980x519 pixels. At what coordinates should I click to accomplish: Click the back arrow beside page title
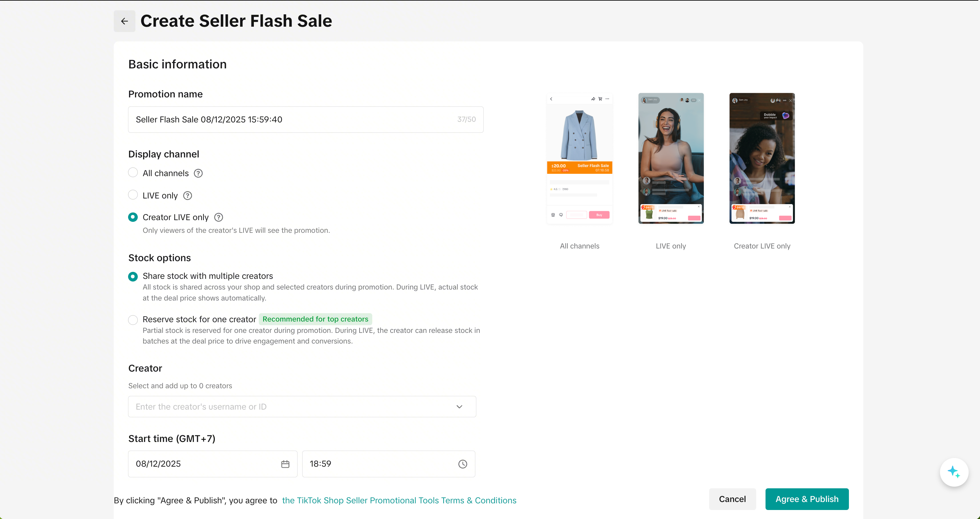[124, 21]
